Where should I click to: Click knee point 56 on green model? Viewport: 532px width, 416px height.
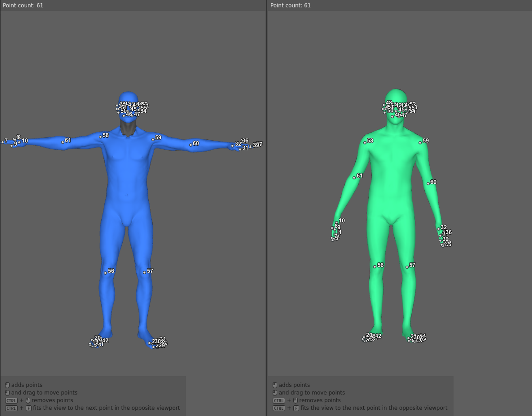coord(375,267)
